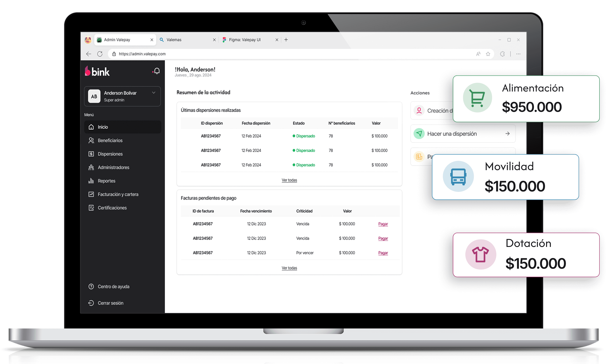Bookmark page with star icon
The height and width of the screenshot is (364, 609).
488,54
